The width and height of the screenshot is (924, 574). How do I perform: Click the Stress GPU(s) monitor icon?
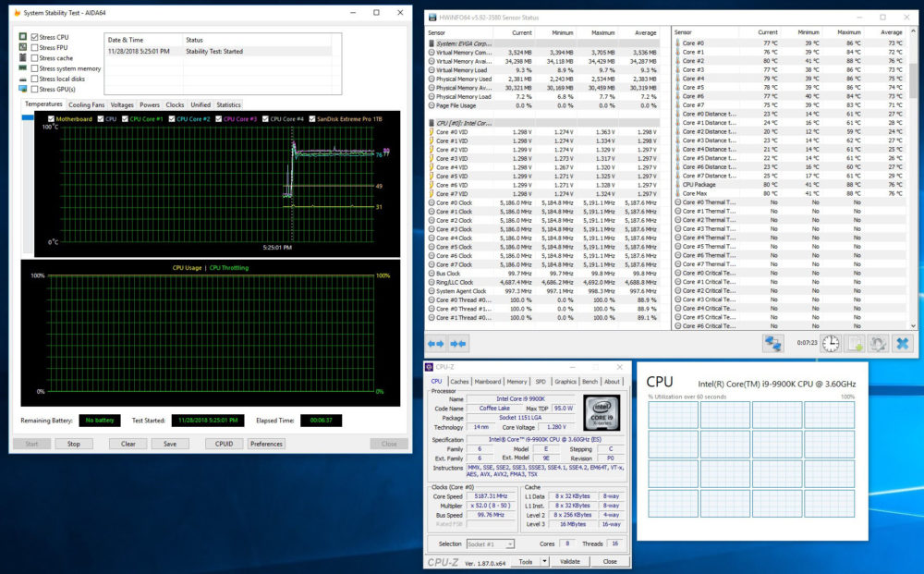[x=23, y=89]
